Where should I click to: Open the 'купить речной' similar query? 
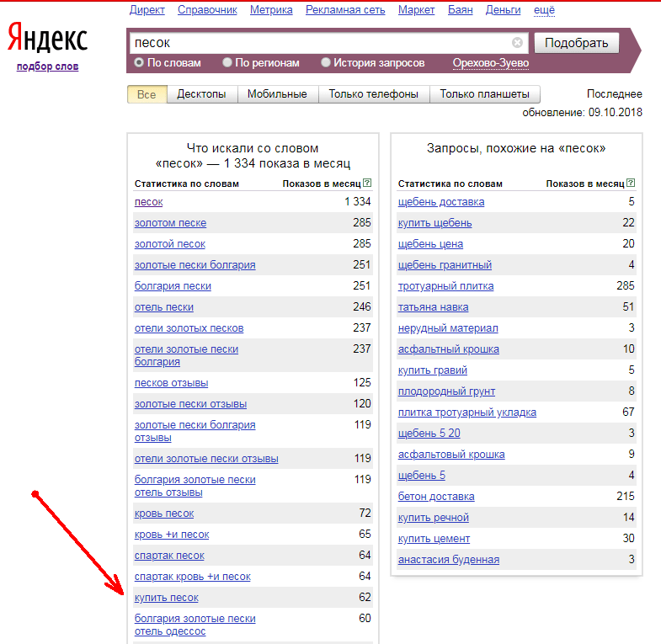(434, 518)
